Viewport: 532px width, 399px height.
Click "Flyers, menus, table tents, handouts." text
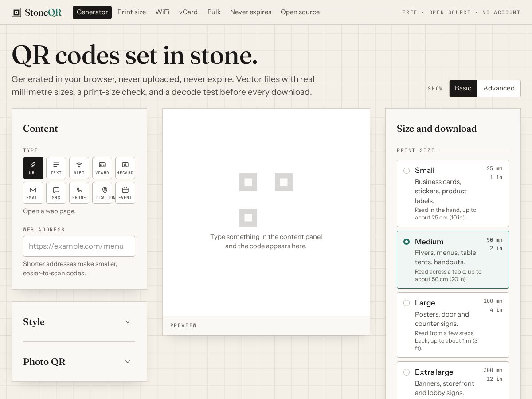click(x=446, y=257)
